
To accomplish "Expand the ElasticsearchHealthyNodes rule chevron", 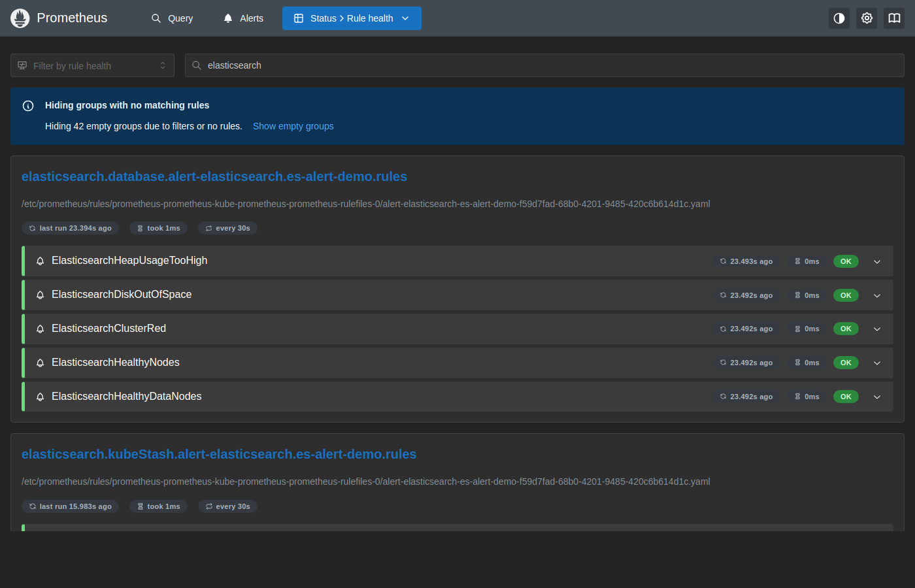I will (x=877, y=363).
